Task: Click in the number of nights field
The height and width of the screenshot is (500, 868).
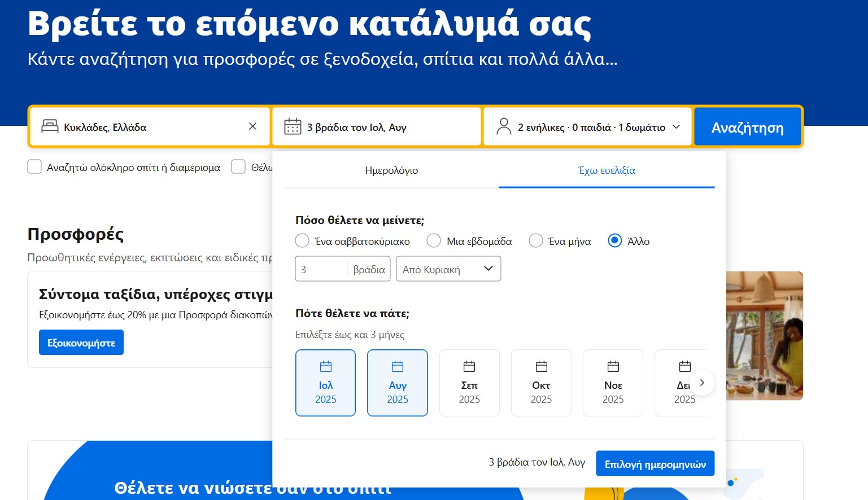Action: [321, 269]
